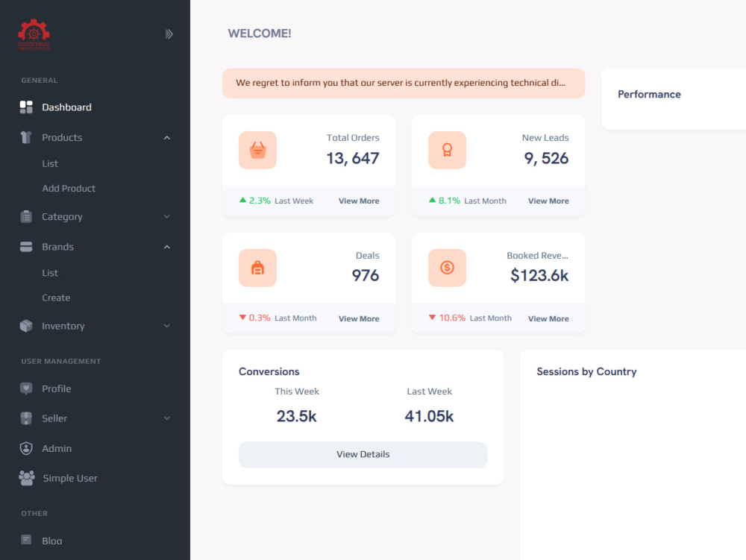Open List under Products
Viewport: 746px width, 560px height.
coord(50,163)
